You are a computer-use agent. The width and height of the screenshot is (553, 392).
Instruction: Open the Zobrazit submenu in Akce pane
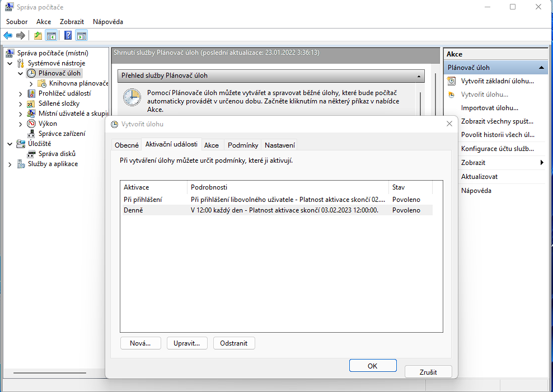(541, 163)
